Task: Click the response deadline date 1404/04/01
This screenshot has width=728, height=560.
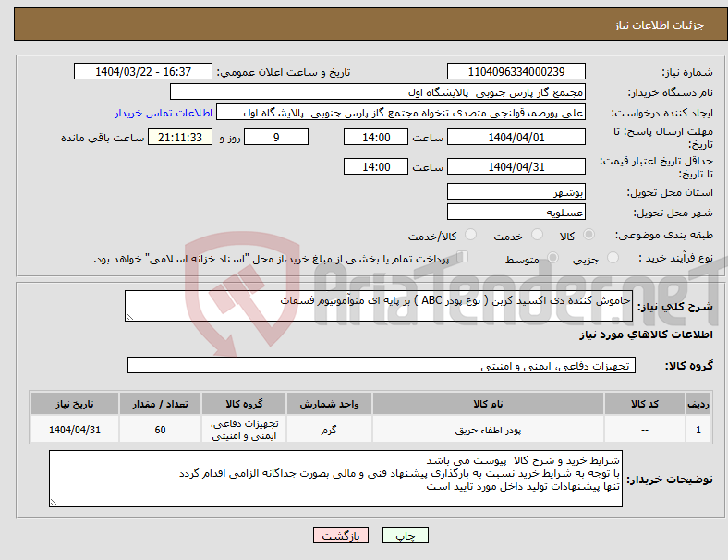Action: (516, 138)
